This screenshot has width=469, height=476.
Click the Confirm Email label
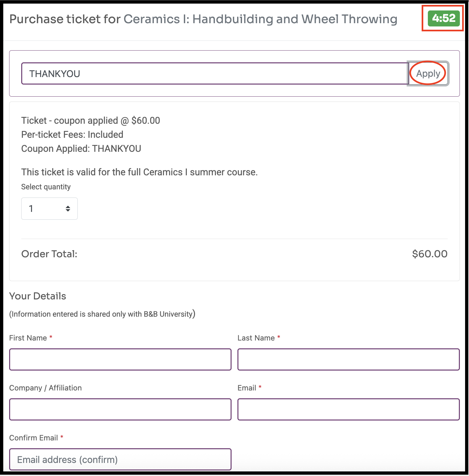click(x=33, y=438)
